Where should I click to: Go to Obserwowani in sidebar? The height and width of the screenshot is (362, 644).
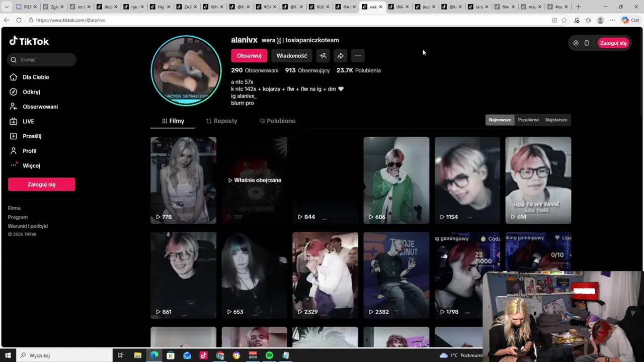pos(34,107)
